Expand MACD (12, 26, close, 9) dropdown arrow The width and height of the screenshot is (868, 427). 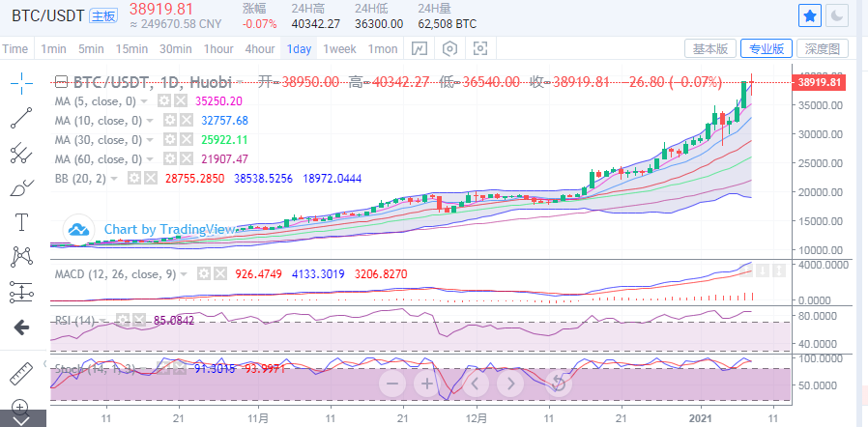tap(184, 273)
